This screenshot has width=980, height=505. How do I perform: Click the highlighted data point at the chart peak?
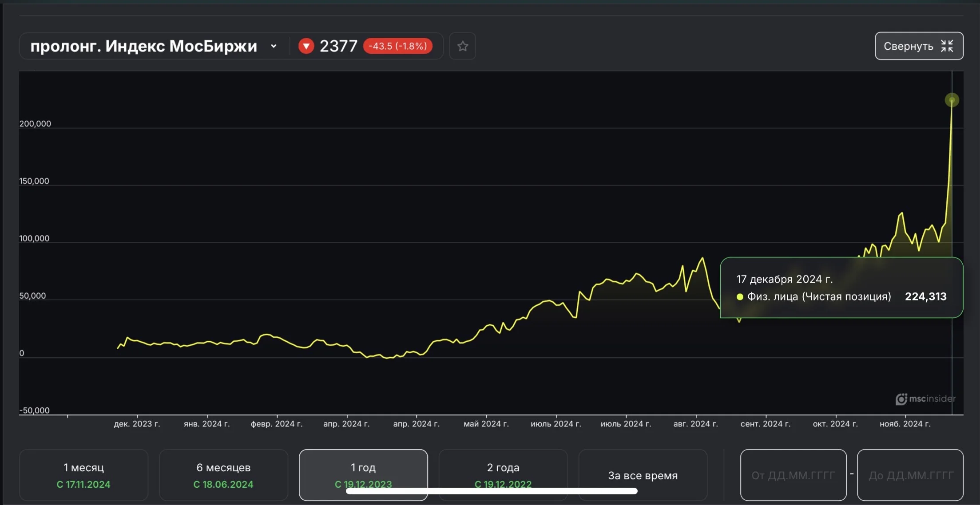point(952,100)
